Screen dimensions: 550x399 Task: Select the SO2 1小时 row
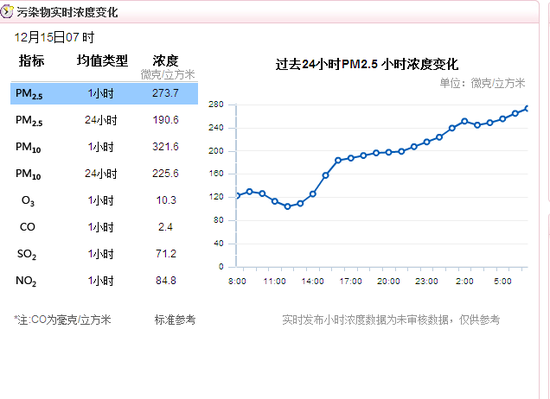click(x=104, y=254)
